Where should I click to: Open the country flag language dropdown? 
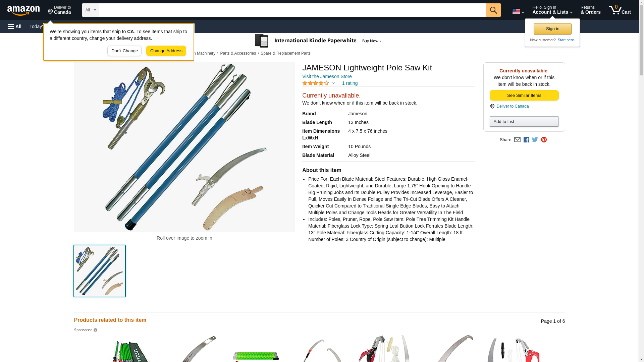tap(518, 11)
